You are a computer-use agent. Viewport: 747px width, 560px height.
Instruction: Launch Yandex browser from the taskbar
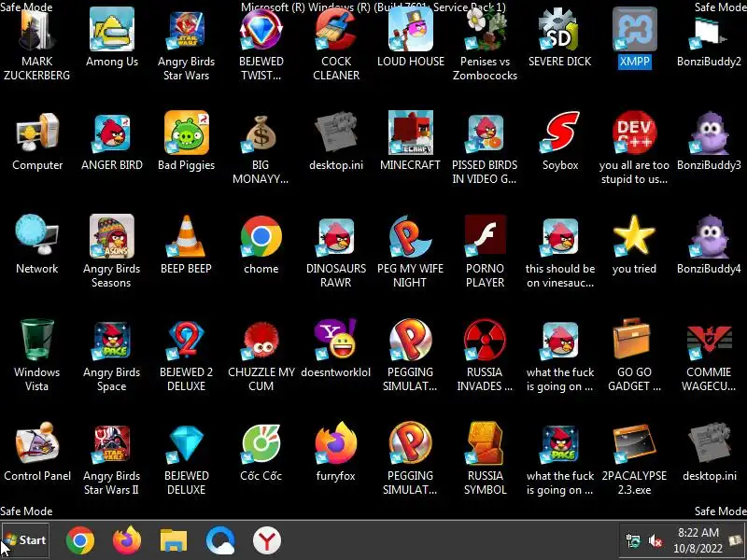click(267, 540)
